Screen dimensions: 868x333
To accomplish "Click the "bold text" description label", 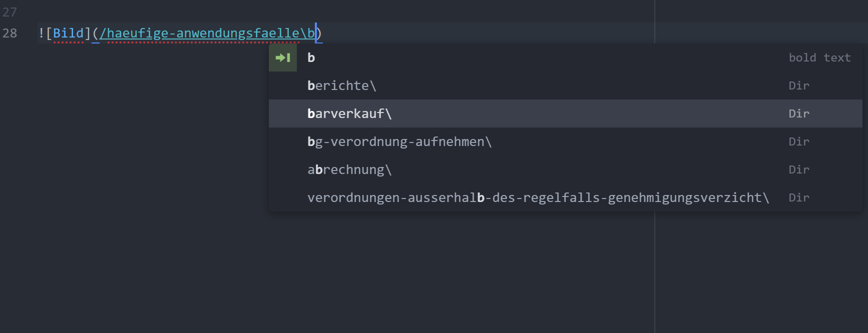I will click(x=819, y=57).
